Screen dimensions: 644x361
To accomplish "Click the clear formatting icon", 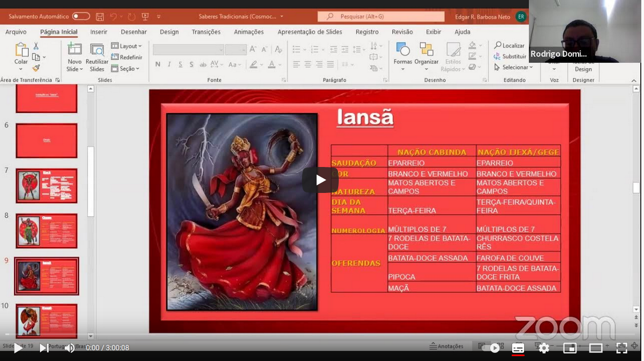I will coord(278,50).
